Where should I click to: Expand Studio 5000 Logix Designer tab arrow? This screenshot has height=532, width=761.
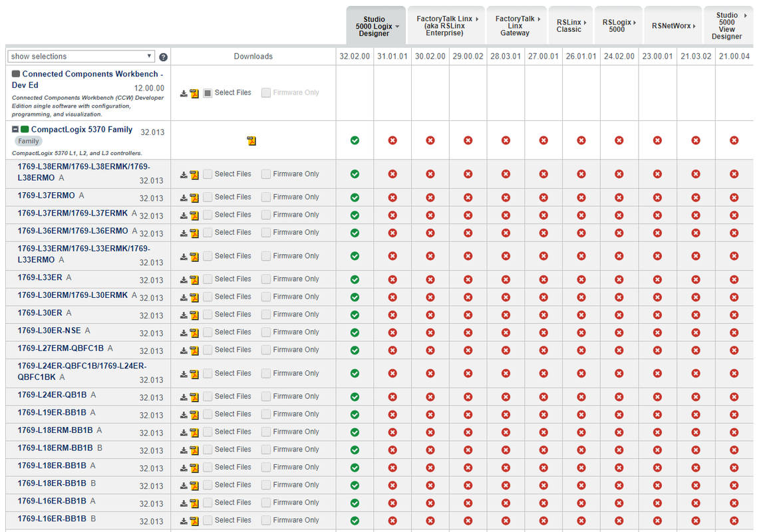pyautogui.click(x=398, y=27)
